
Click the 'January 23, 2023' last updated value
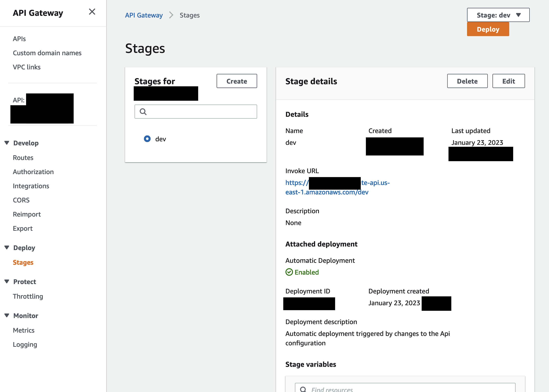(x=477, y=142)
